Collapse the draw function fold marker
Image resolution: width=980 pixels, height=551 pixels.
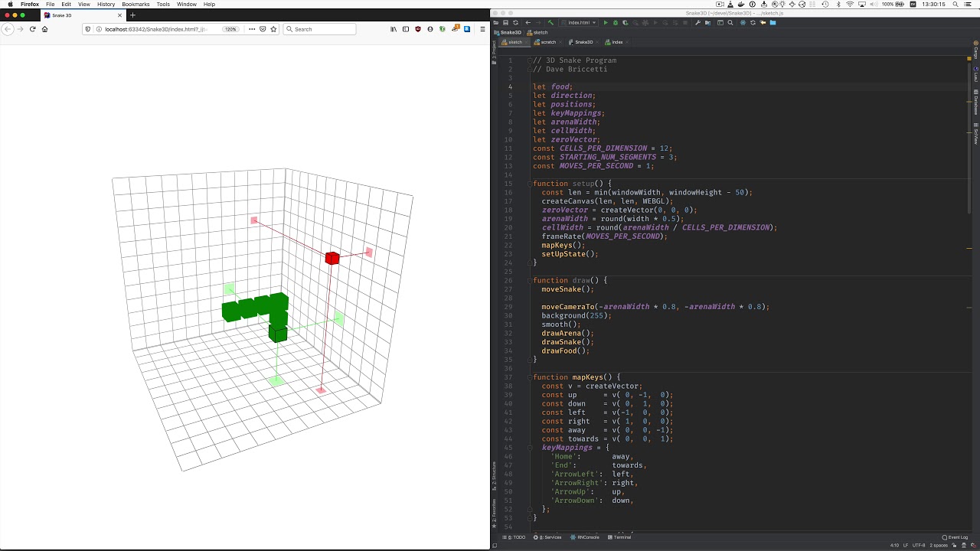pyautogui.click(x=530, y=280)
